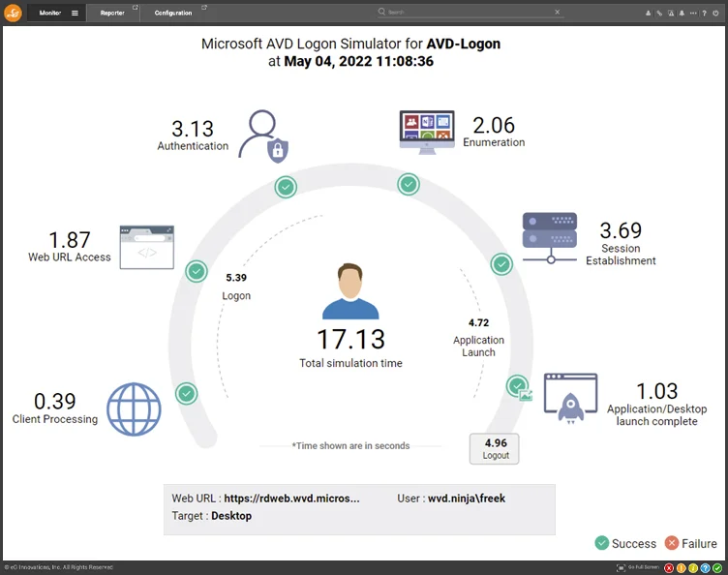Click the Success legend green icon
Screen dimensions: 728x575
point(602,543)
